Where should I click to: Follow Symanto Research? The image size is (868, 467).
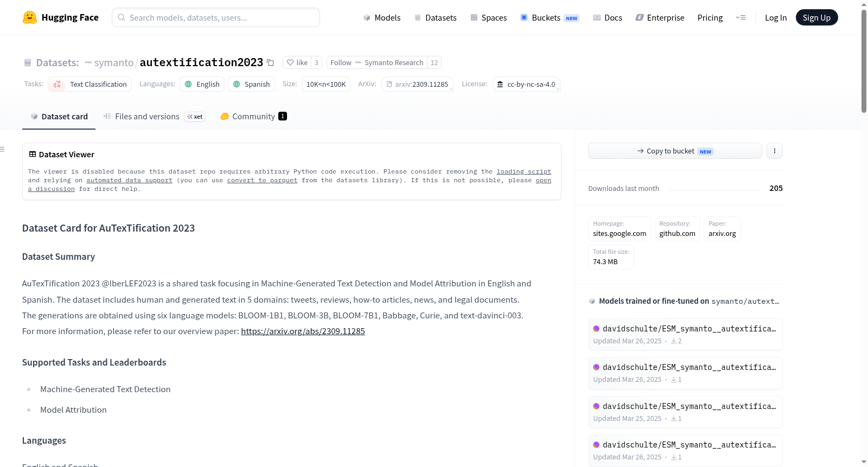tap(377, 62)
